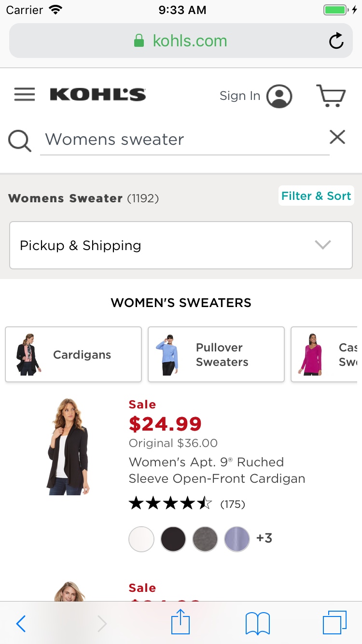Open the hamburger navigation menu
The width and height of the screenshot is (362, 644).
click(x=24, y=94)
